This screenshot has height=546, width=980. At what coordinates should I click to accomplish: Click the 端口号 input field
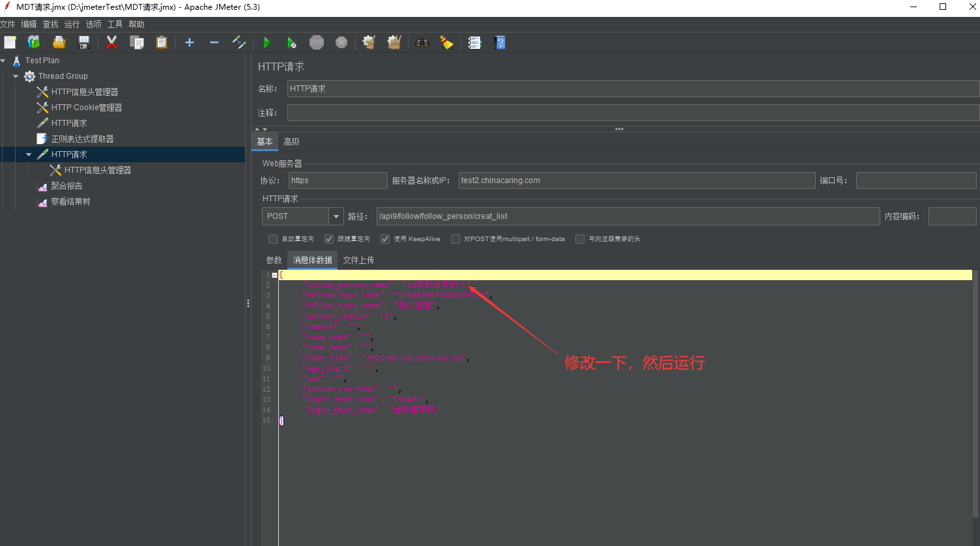[916, 180]
